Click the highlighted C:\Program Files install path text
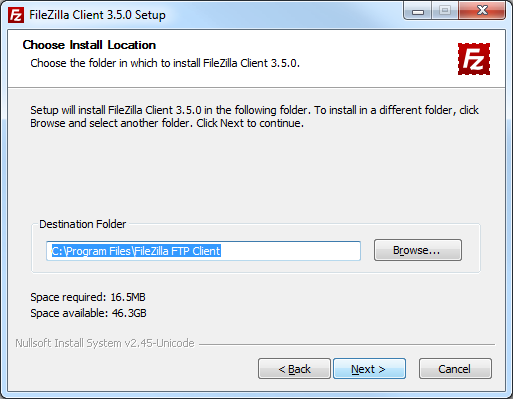 (136, 251)
